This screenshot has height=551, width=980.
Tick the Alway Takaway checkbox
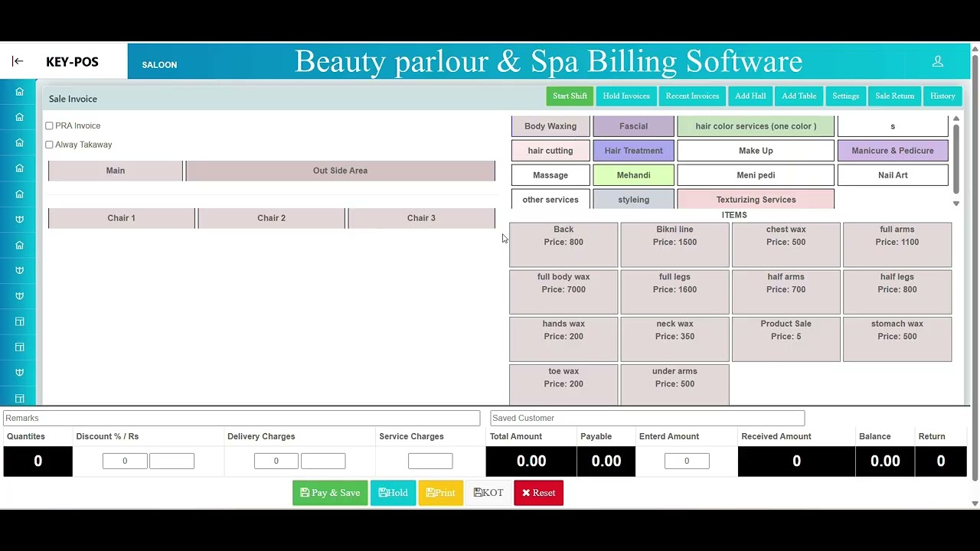click(49, 145)
